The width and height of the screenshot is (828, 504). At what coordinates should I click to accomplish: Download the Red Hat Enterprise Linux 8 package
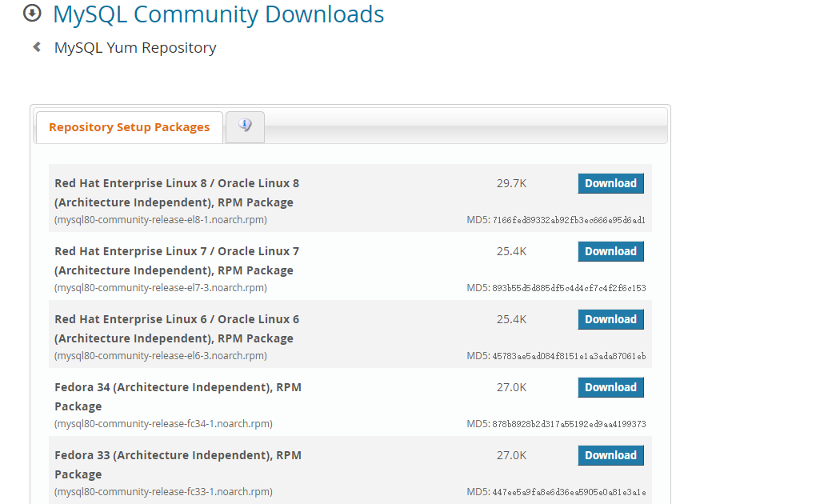pyautogui.click(x=611, y=183)
